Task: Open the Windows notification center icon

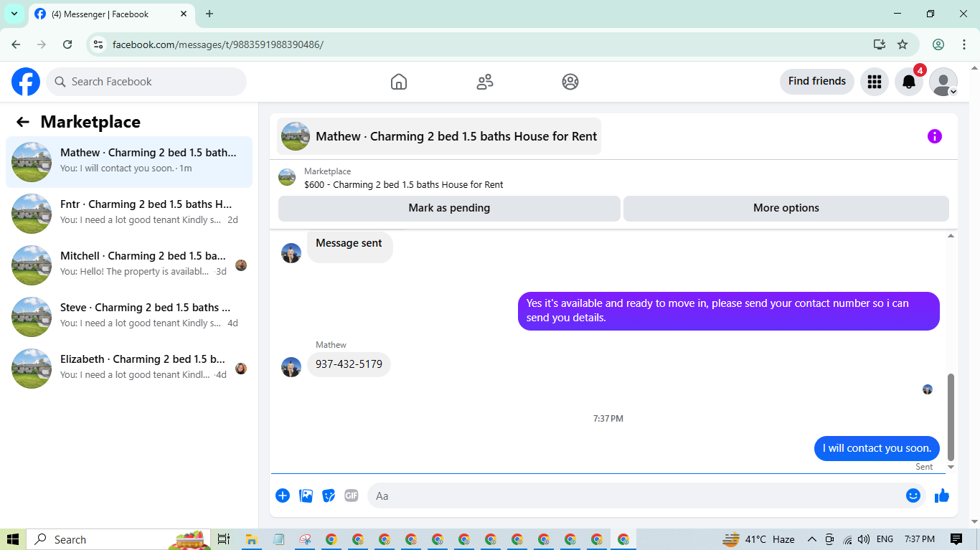Action: click(956, 539)
